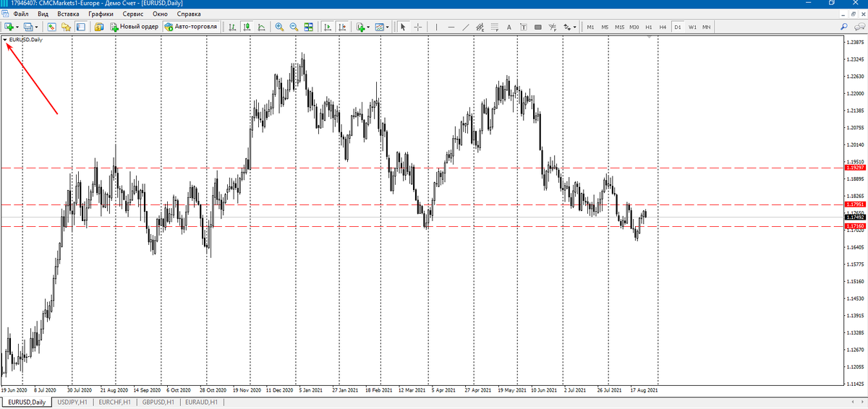
Task: Select the equidistant channel tool
Action: click(480, 27)
